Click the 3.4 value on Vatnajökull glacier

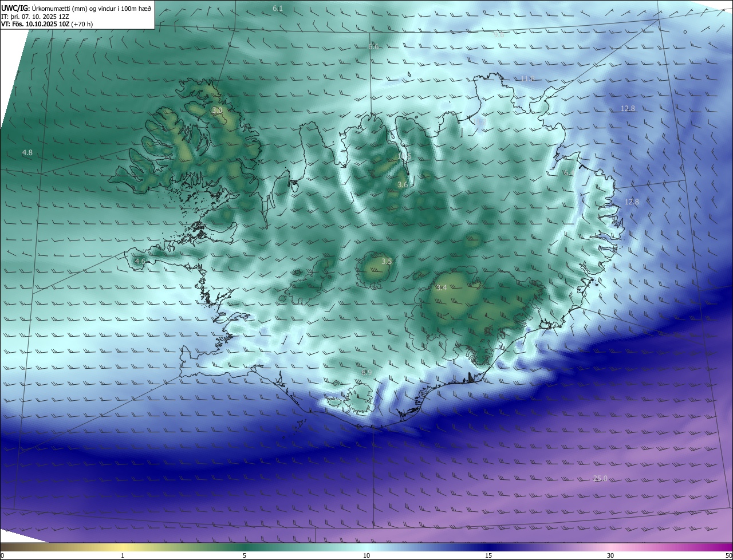point(441,288)
